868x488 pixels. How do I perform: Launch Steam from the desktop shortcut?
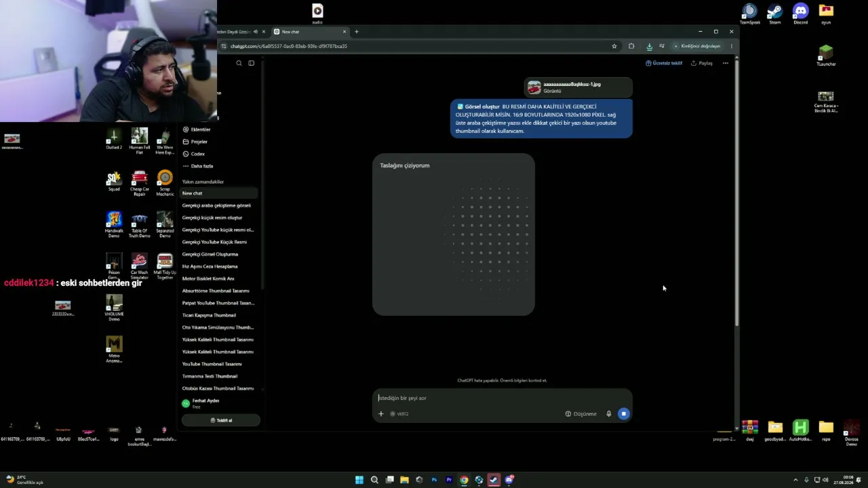pos(775,14)
